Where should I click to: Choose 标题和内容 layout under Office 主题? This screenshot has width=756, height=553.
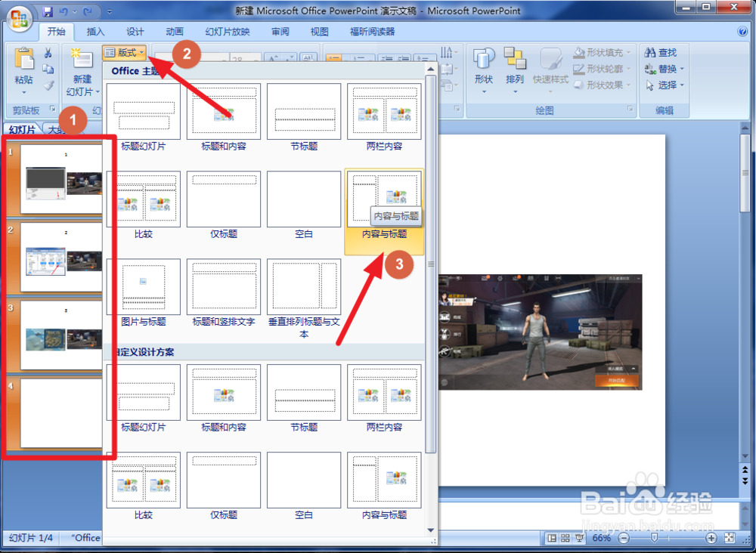tap(224, 117)
